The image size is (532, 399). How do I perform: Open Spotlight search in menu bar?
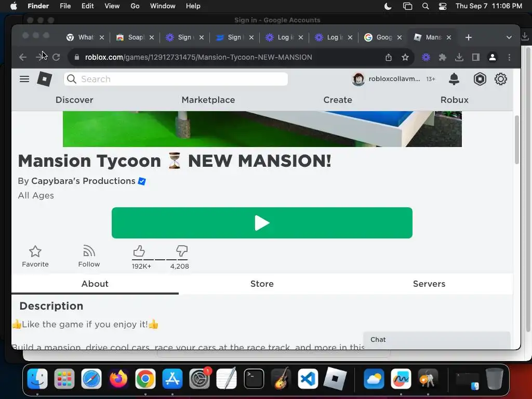[425, 6]
